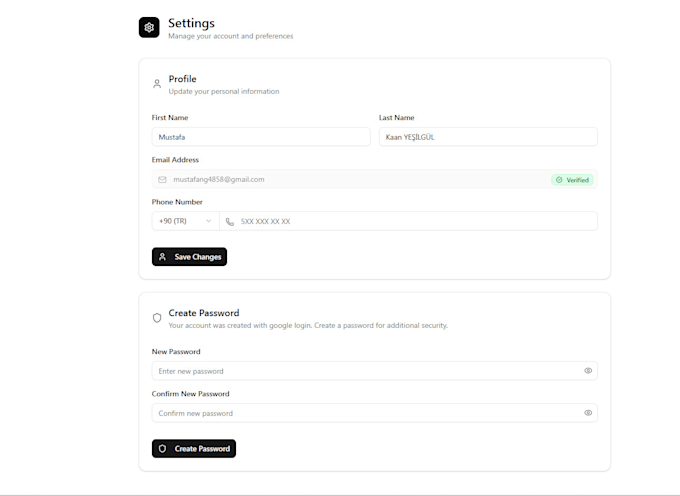Click the green Verified badge
Screen dimensions: 680x496
572,180
